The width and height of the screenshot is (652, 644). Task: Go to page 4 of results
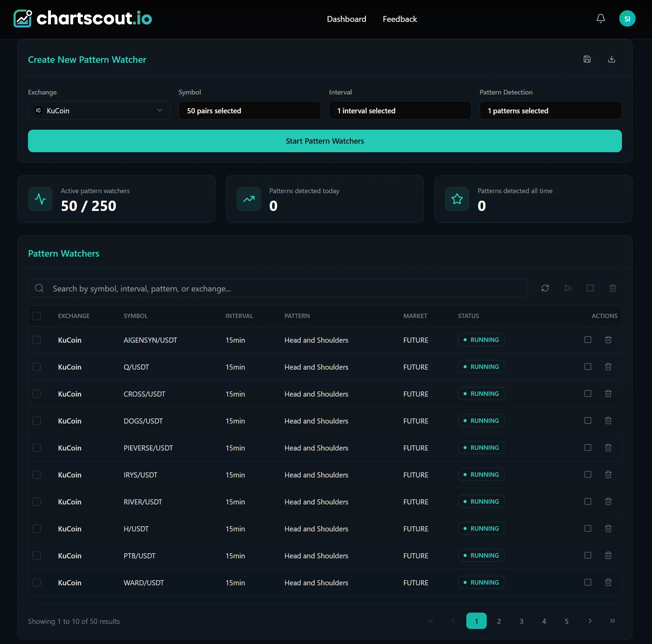(544, 621)
